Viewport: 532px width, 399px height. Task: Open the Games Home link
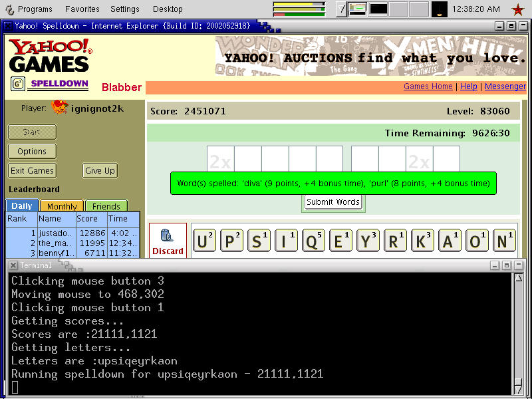point(428,86)
